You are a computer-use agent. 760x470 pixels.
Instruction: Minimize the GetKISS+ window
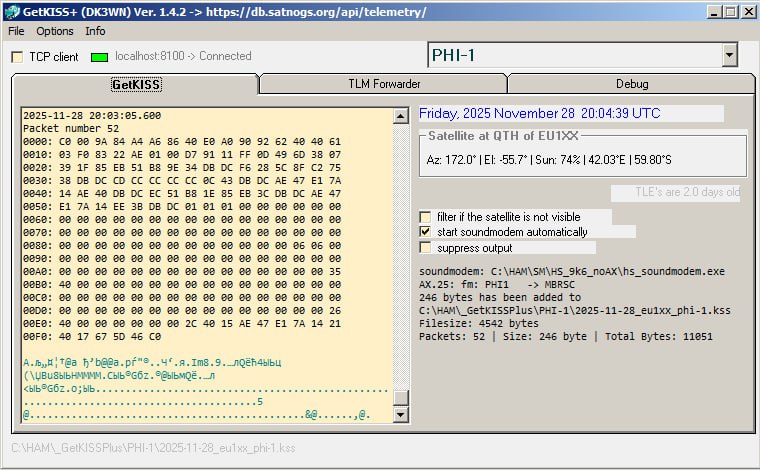pos(712,12)
